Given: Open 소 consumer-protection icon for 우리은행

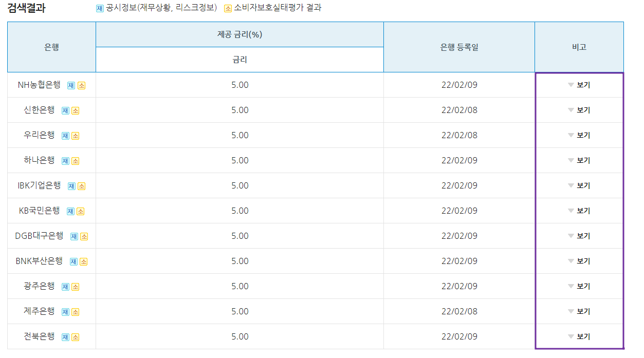Looking at the screenshot, I should 75,136.
